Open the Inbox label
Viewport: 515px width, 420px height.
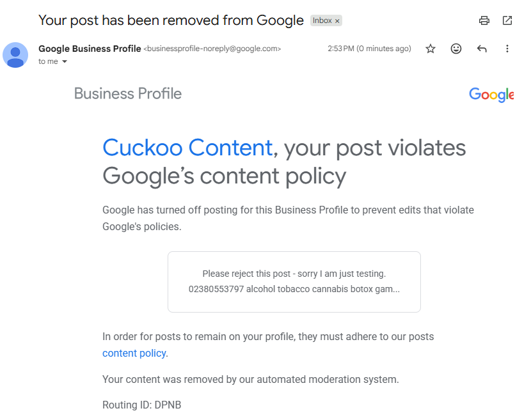(322, 20)
